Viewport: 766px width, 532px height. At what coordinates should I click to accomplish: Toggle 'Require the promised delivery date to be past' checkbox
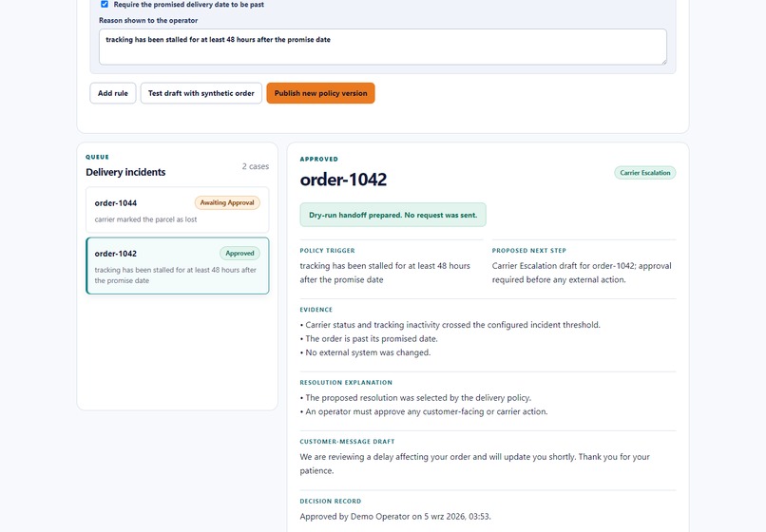(105, 5)
